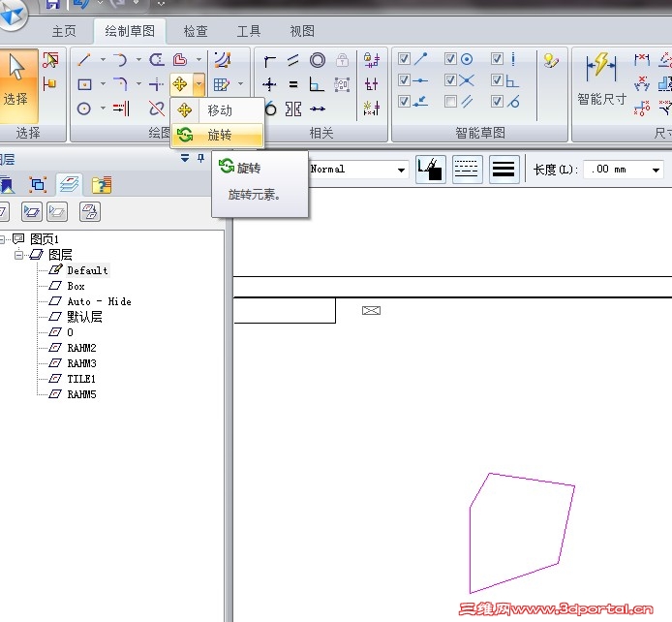Open the IntelliSketch options lightbulb icon
The height and width of the screenshot is (622, 672).
(551, 60)
